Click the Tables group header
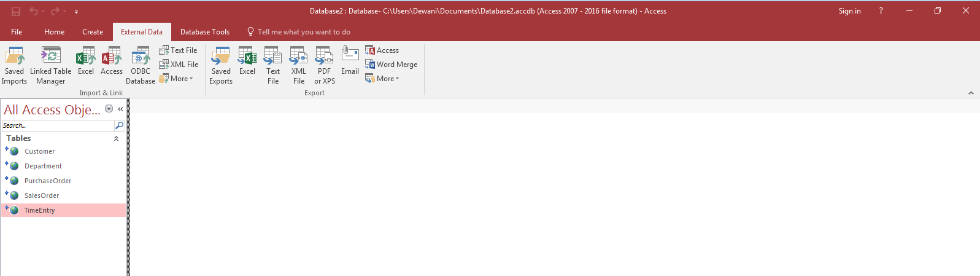Image resolution: width=980 pixels, height=276 pixels. tap(64, 138)
